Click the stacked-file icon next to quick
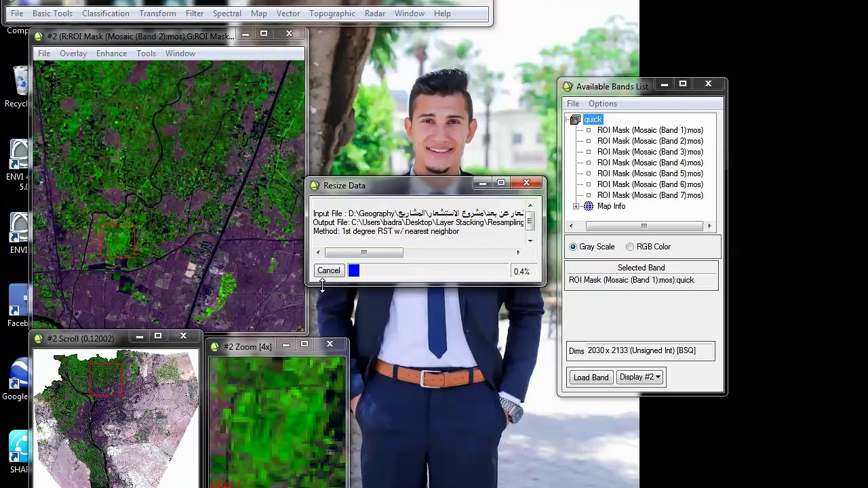The height and width of the screenshot is (488, 868). [x=575, y=120]
